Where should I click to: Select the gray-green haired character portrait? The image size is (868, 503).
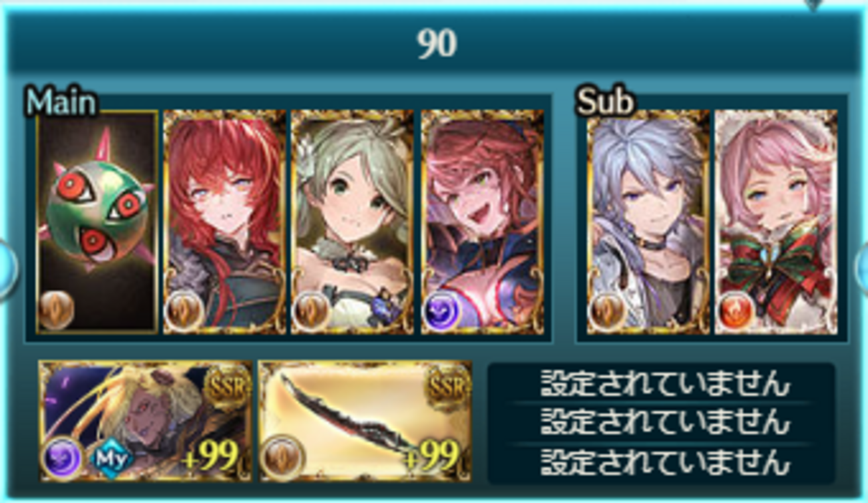click(352, 222)
